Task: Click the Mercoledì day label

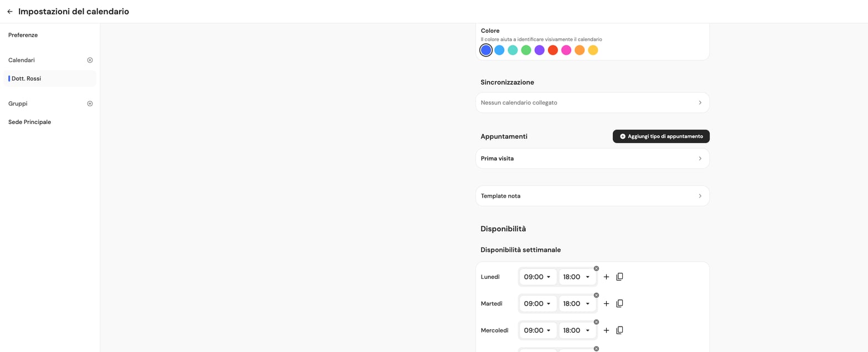Action: coord(495,330)
